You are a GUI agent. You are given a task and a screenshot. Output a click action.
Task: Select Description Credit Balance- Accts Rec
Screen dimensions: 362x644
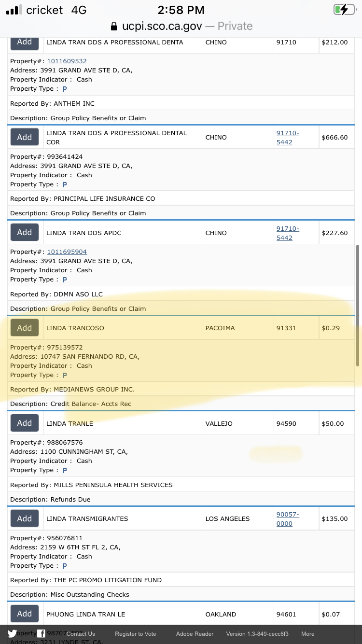(x=70, y=404)
